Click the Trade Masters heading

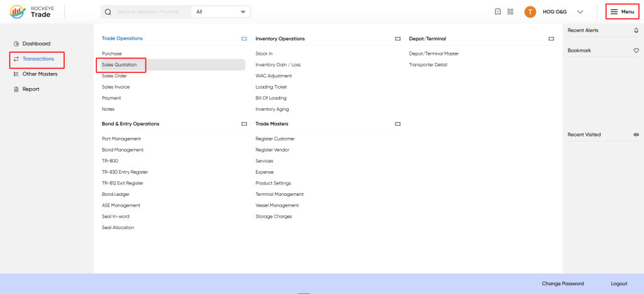[272, 124]
